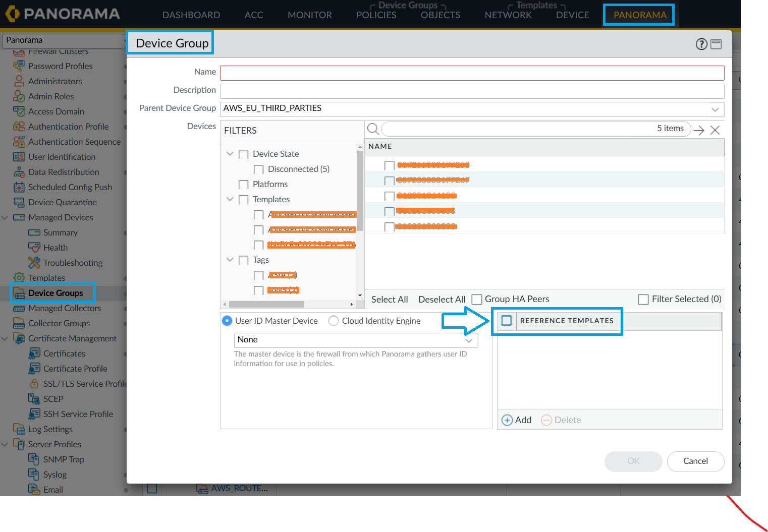Click the SNMP Trap icon
This screenshot has height=532, width=768.
[x=34, y=459]
